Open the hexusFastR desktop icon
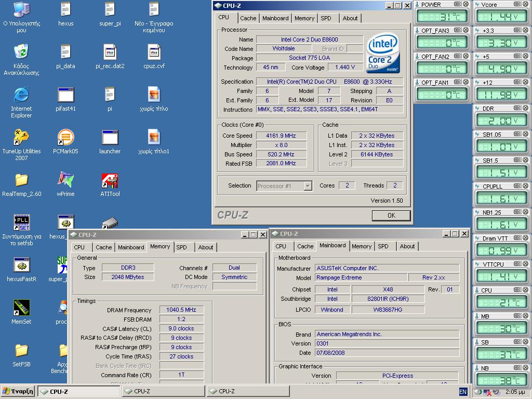This screenshot has width=532, height=399. tap(21, 265)
